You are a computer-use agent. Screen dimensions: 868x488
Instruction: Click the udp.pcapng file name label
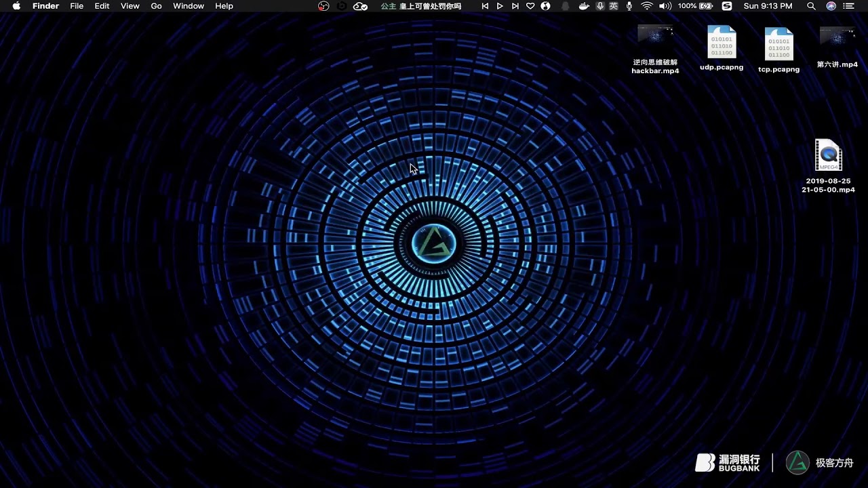click(x=722, y=68)
